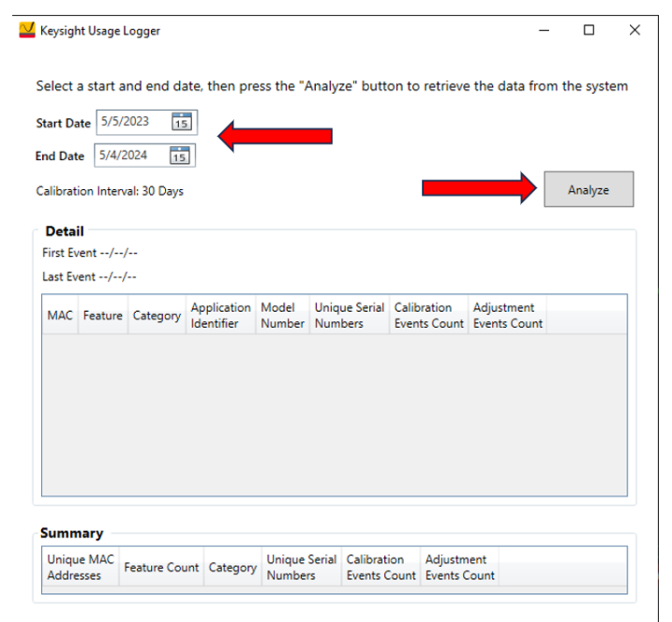Minimize the Keysight Usage Logger window
672x622 pixels.
point(544,30)
